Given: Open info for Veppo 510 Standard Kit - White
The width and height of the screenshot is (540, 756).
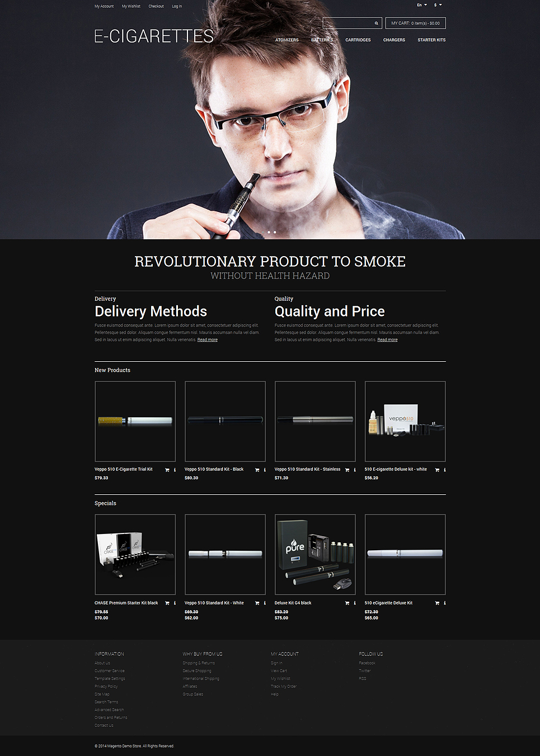Looking at the screenshot, I should [265, 603].
